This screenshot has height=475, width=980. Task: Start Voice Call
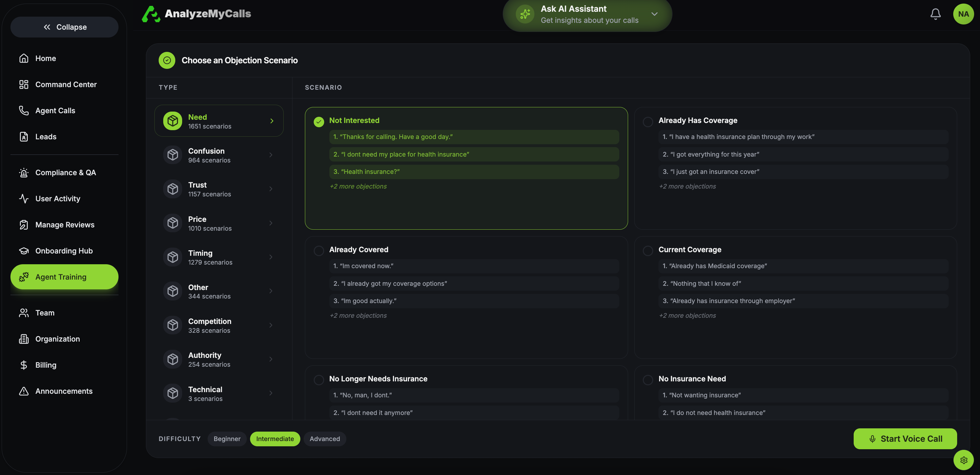[905, 438]
